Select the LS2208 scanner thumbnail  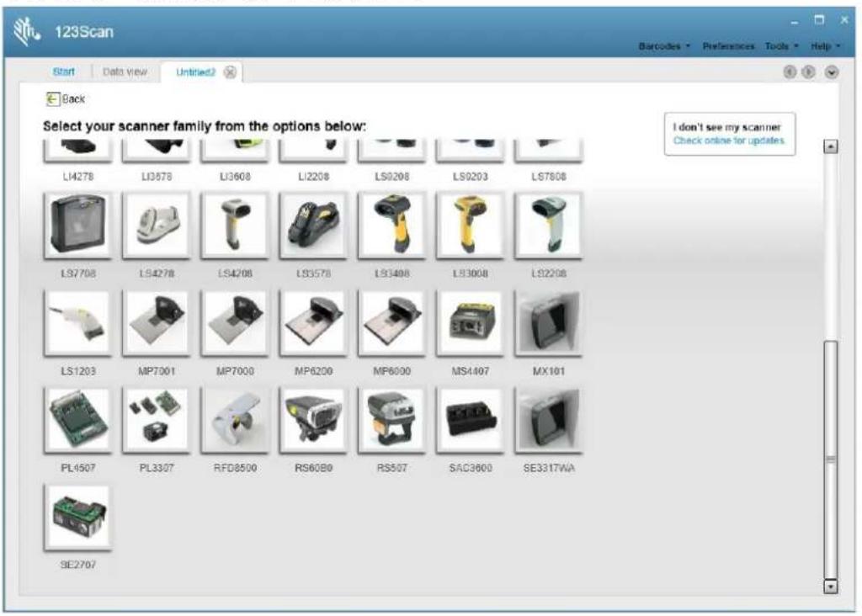pyautogui.click(x=549, y=226)
